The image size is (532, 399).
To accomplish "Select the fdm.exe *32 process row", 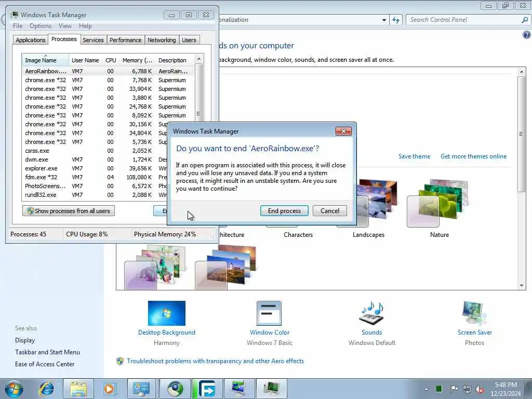I will click(x=95, y=177).
